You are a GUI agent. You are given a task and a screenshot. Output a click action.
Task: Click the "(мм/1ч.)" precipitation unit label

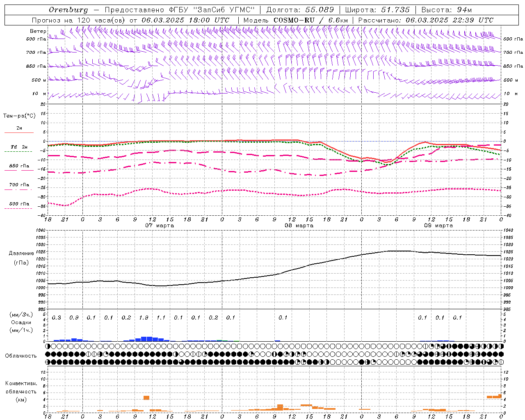pyautogui.click(x=21, y=330)
